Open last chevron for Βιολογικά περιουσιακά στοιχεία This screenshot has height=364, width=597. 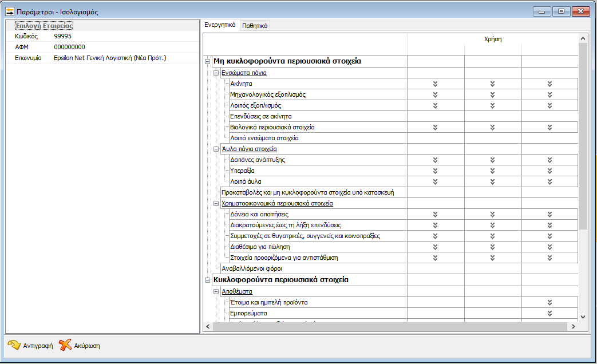tap(550, 127)
